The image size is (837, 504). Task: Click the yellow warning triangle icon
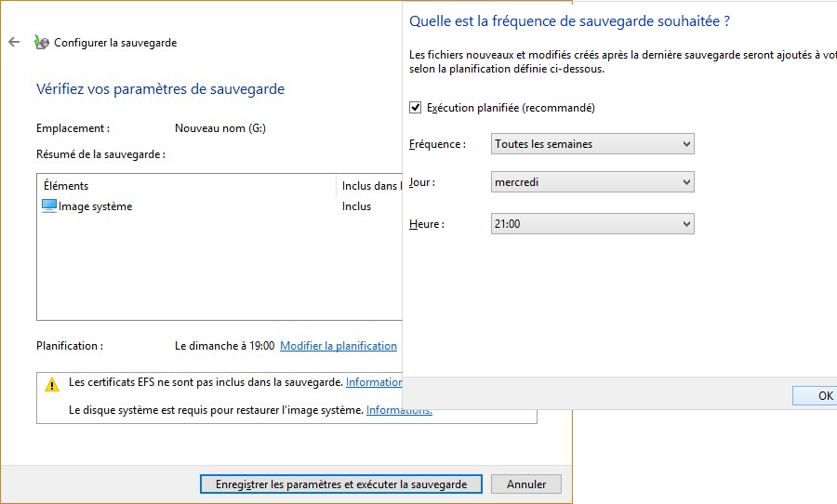tap(52, 383)
